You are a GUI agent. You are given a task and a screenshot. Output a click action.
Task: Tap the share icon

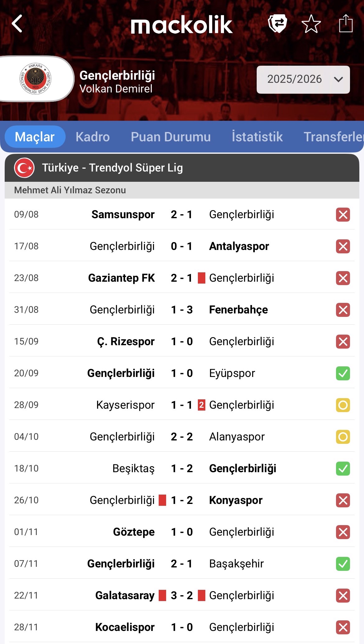click(345, 24)
